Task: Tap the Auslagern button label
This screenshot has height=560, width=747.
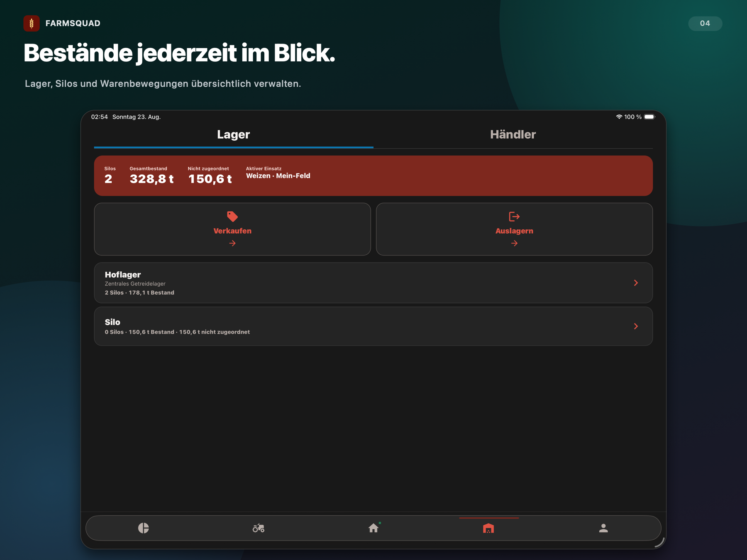Action: (514, 231)
